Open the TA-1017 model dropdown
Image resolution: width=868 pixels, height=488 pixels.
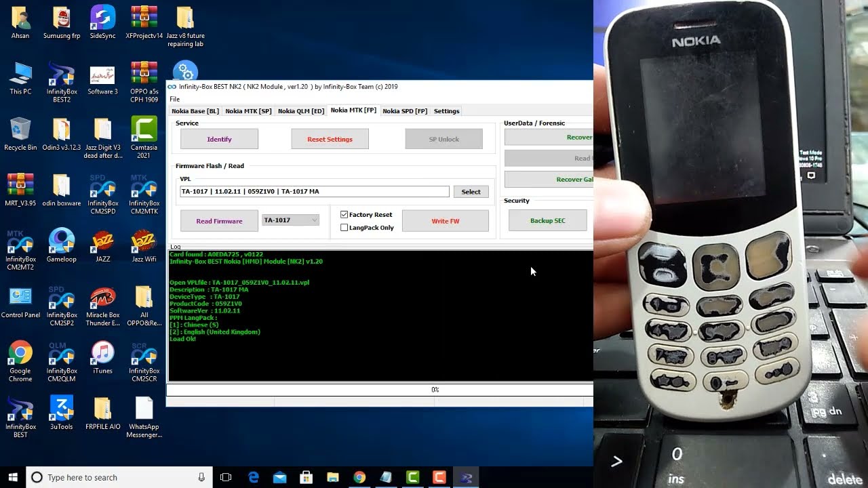290,220
